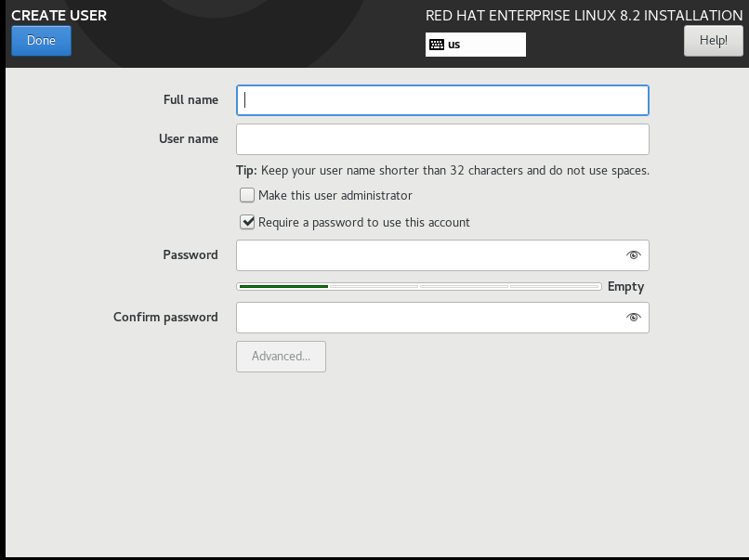
Task: Click the Done button
Action: click(41, 41)
